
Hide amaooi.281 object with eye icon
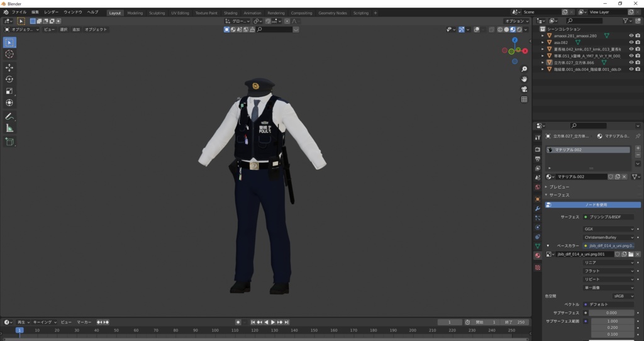point(631,36)
